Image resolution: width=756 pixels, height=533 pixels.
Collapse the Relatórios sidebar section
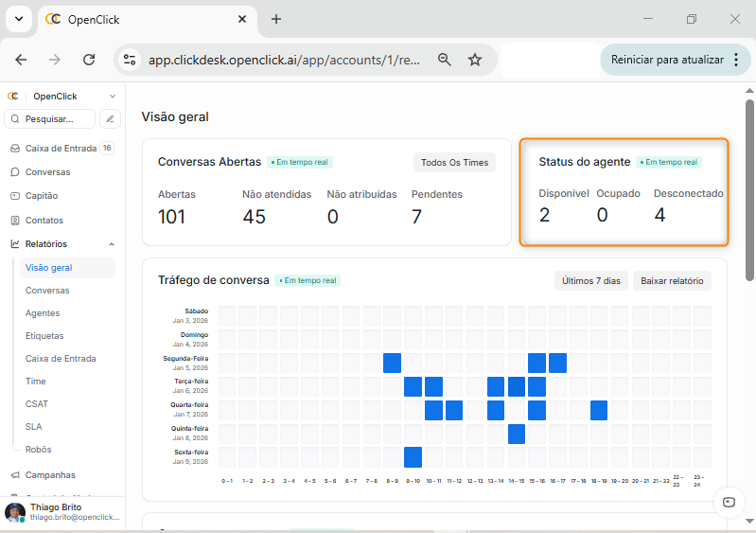(x=112, y=244)
